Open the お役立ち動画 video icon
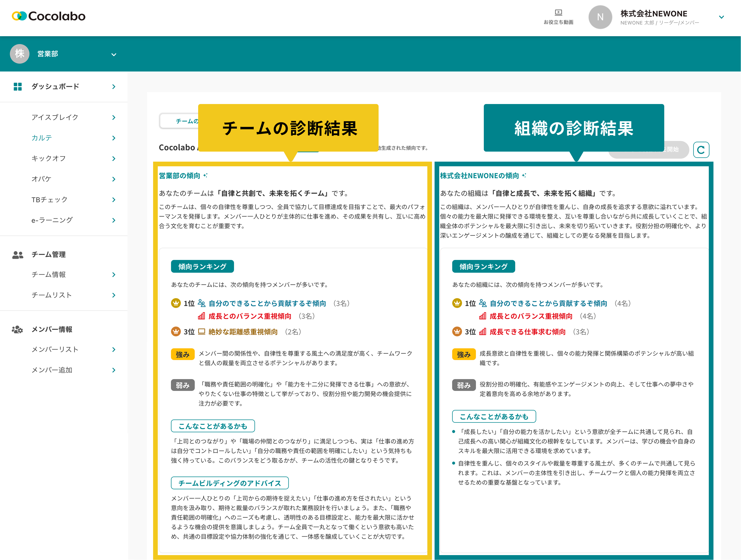This screenshot has width=741, height=560. 558,13
